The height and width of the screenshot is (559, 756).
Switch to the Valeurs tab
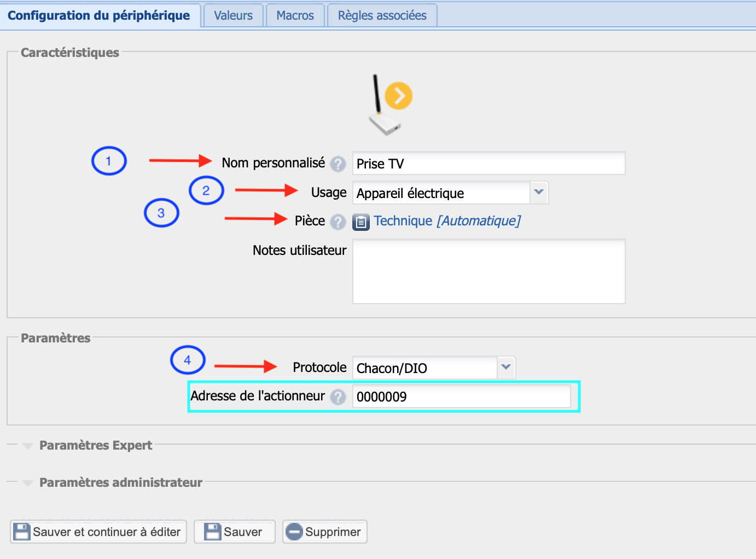pos(233,15)
